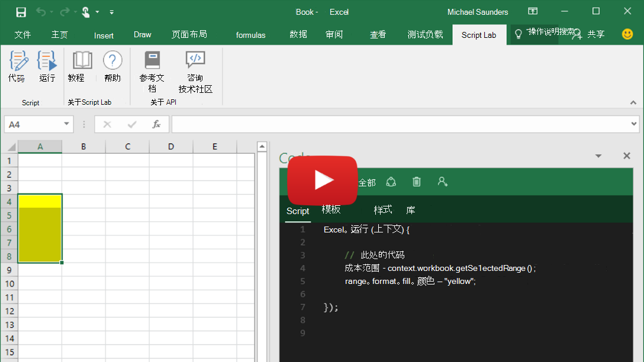This screenshot has width=644, height=362.
Task: Click inside the formula bar input
Action: point(401,124)
